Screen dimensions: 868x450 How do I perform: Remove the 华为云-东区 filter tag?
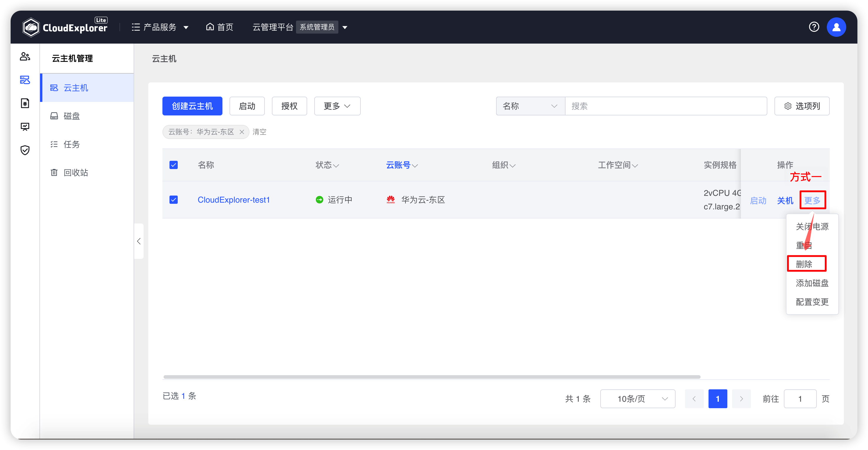(242, 132)
